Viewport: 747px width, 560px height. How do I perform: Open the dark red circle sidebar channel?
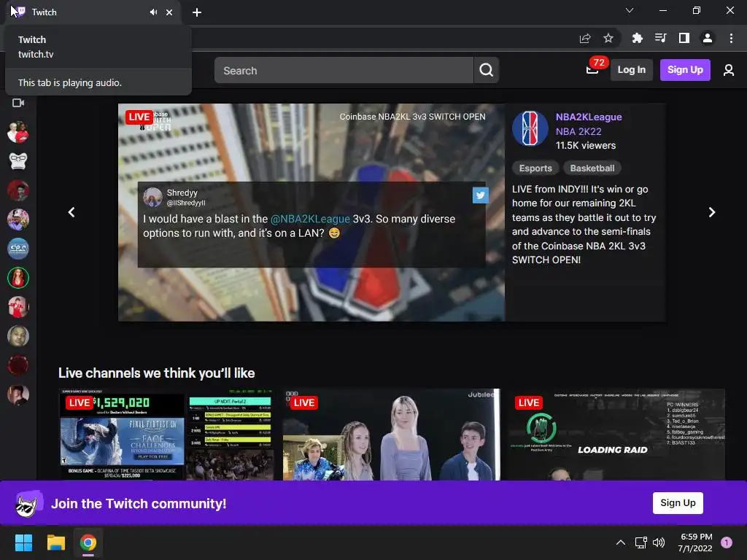coord(18,366)
